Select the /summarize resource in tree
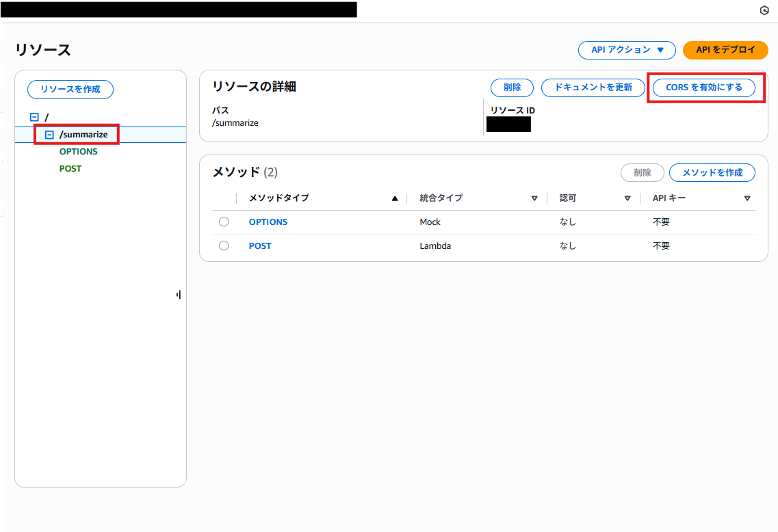 pos(83,134)
